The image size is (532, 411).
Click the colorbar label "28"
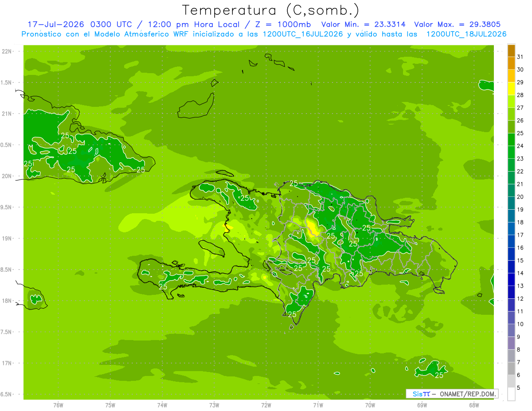[520, 95]
